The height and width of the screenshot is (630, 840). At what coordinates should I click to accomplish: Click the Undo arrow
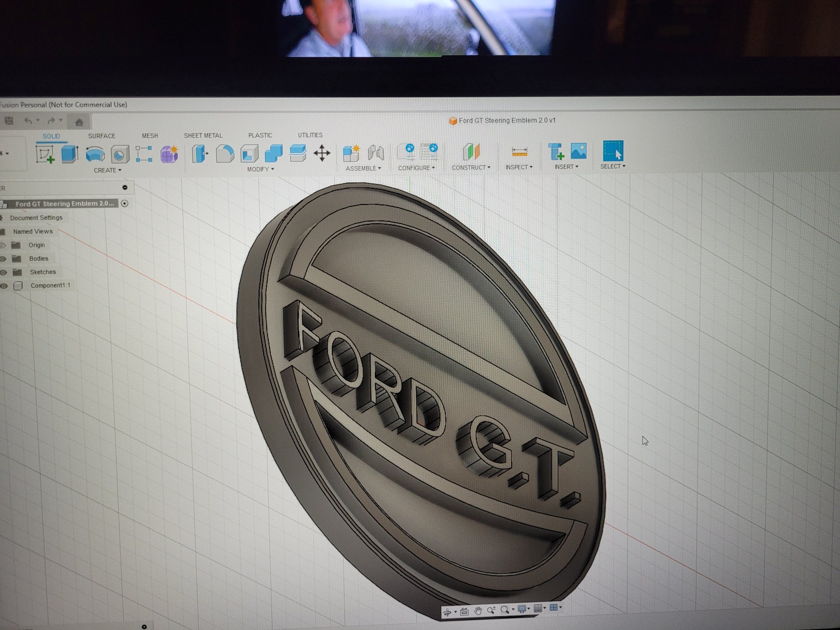click(x=28, y=121)
